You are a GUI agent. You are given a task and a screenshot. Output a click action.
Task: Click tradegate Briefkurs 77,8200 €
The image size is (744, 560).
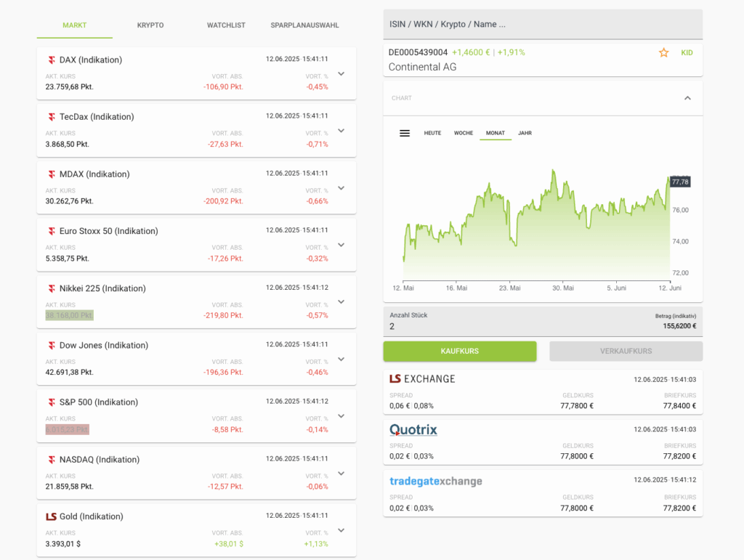(x=679, y=508)
